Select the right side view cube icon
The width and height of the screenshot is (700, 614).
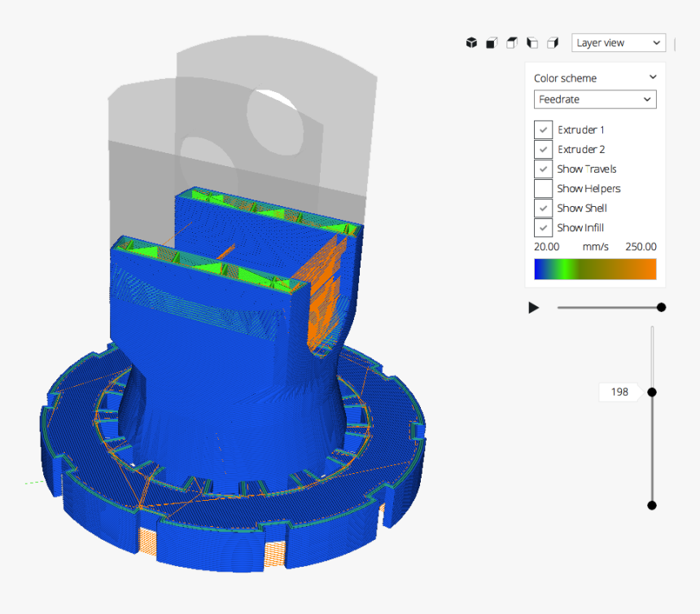pos(553,43)
